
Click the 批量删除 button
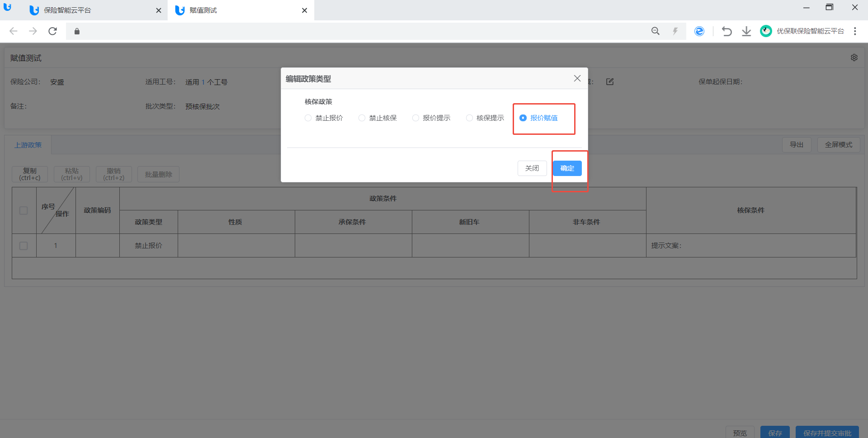159,174
